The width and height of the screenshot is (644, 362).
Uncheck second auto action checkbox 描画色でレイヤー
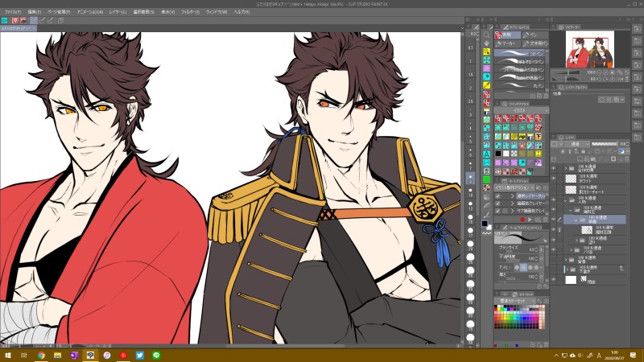(x=498, y=204)
